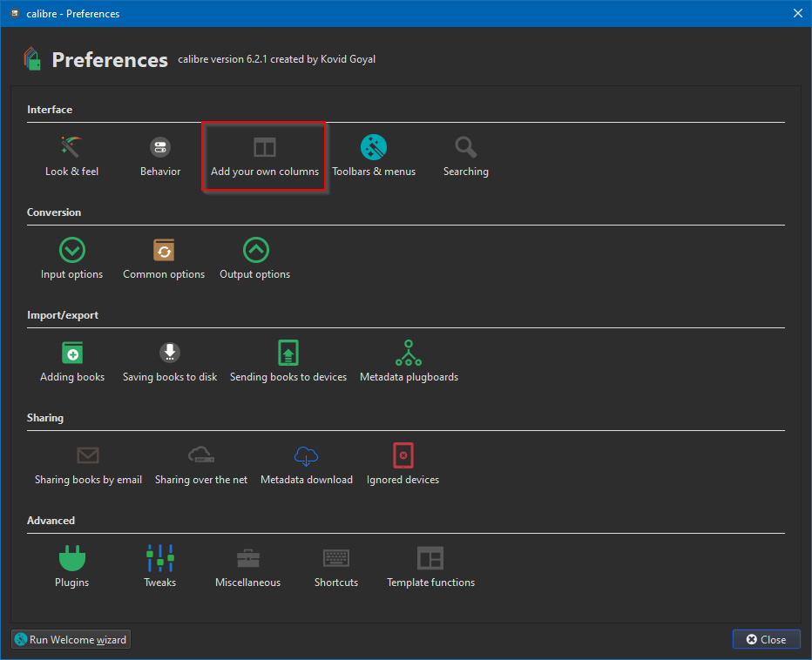The image size is (812, 660).
Task: Open the Behavior settings icon
Action: pyautogui.click(x=160, y=157)
